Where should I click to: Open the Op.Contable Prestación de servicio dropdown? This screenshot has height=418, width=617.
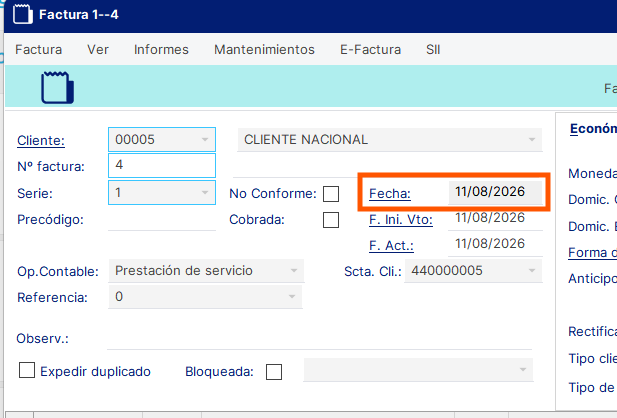pyautogui.click(x=294, y=271)
